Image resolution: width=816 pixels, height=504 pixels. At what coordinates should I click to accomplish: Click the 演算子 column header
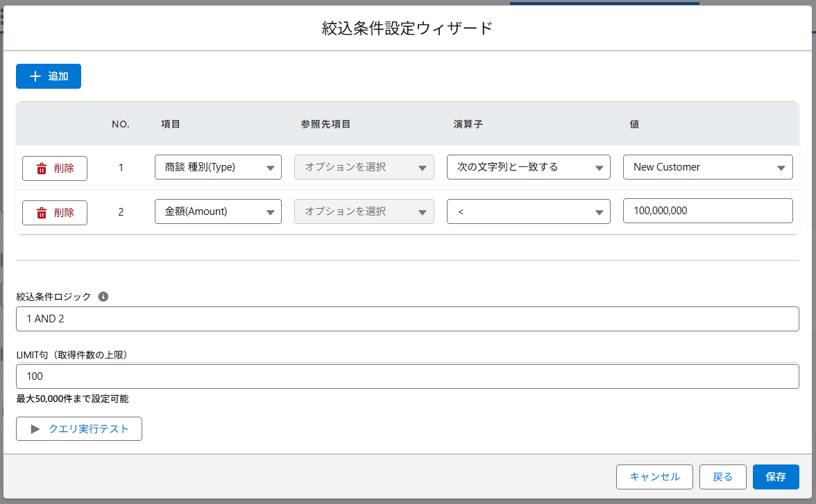[468, 124]
